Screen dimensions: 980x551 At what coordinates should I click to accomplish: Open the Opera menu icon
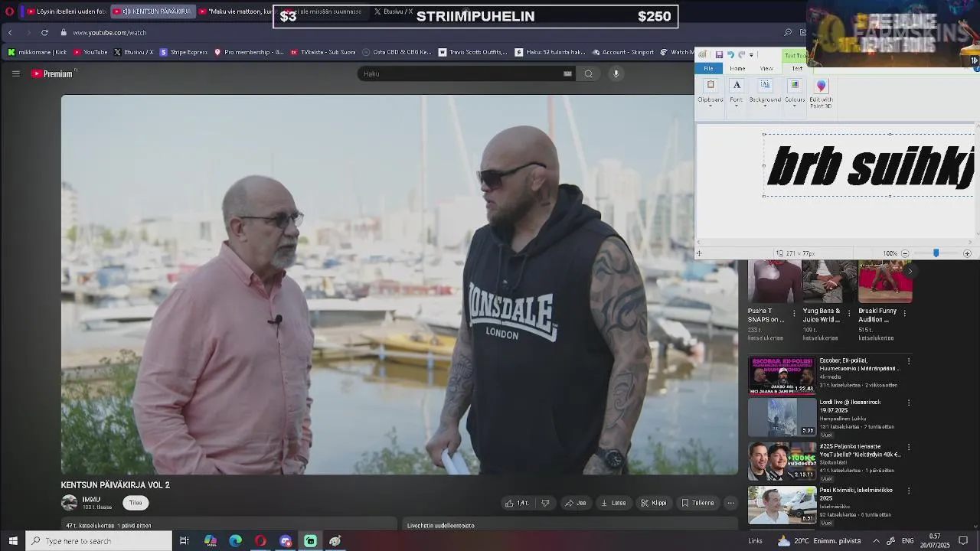pos(9,11)
